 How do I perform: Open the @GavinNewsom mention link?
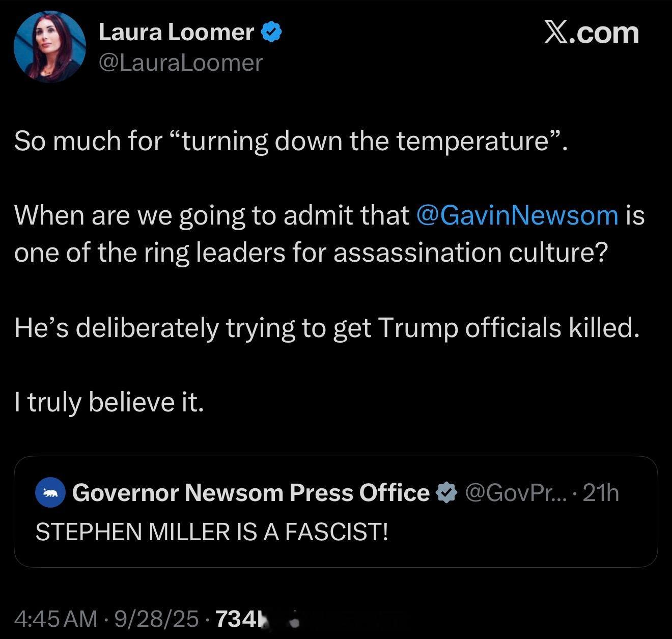pyautogui.click(x=517, y=215)
